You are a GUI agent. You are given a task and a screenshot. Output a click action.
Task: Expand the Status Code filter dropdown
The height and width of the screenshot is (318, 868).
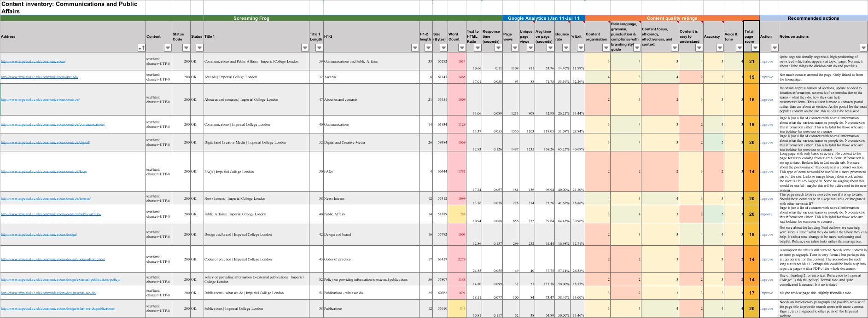186,48
